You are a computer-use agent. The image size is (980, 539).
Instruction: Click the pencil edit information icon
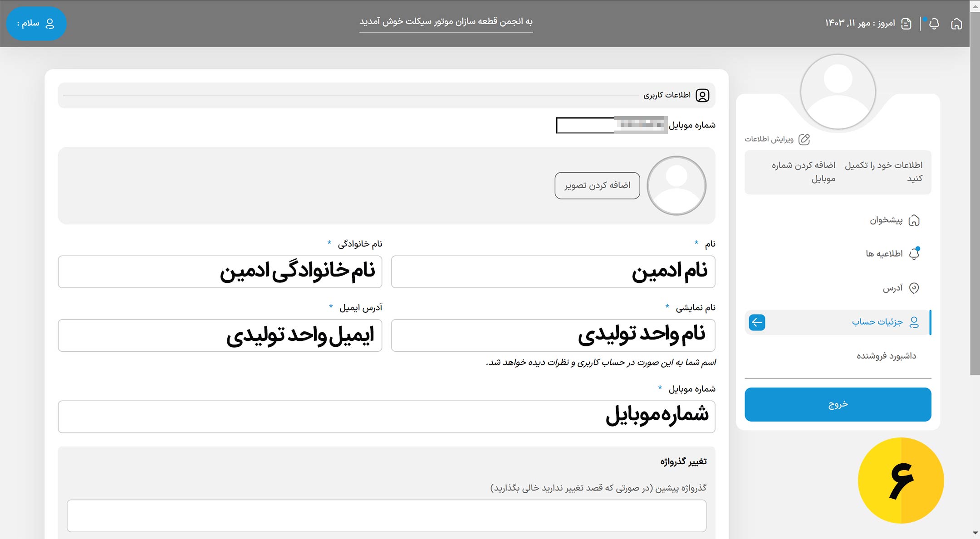(x=804, y=139)
